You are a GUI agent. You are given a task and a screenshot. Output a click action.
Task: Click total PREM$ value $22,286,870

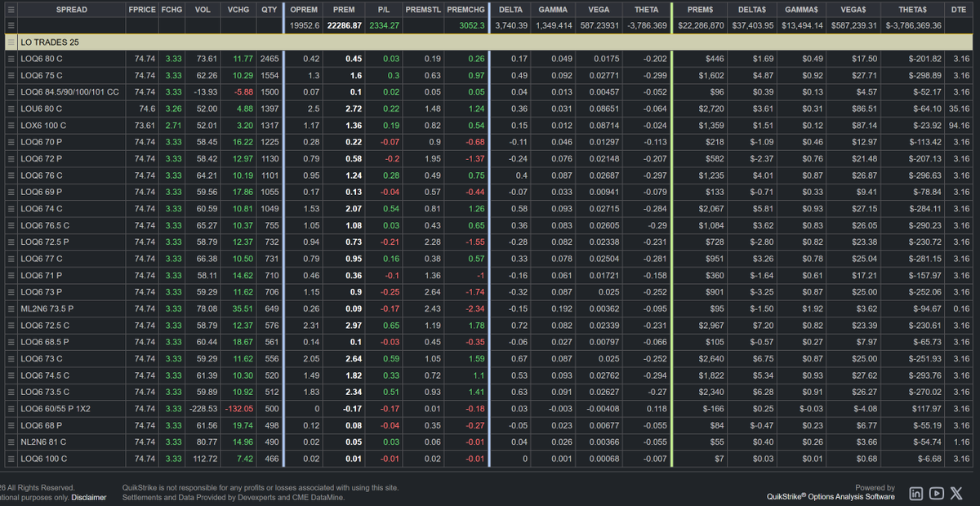[700, 25]
